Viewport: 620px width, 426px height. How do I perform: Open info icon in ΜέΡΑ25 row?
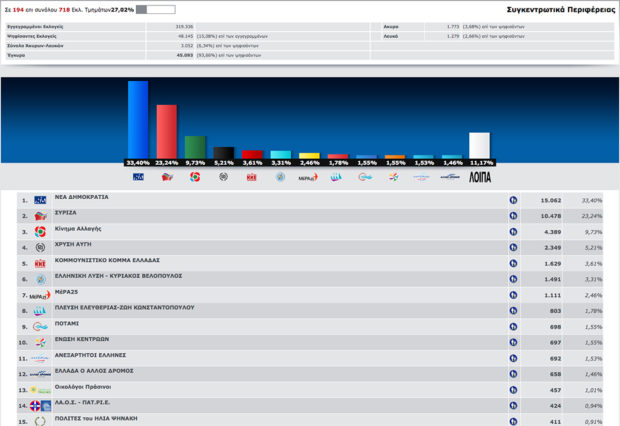(x=513, y=295)
